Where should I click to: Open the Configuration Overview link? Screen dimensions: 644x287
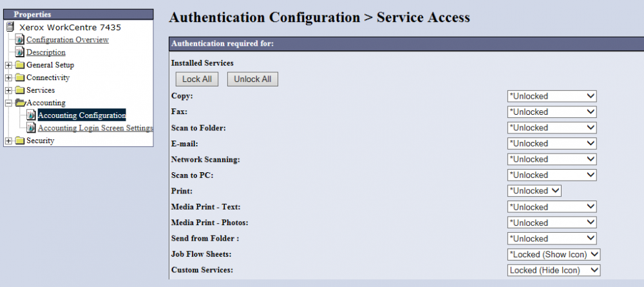coord(67,40)
